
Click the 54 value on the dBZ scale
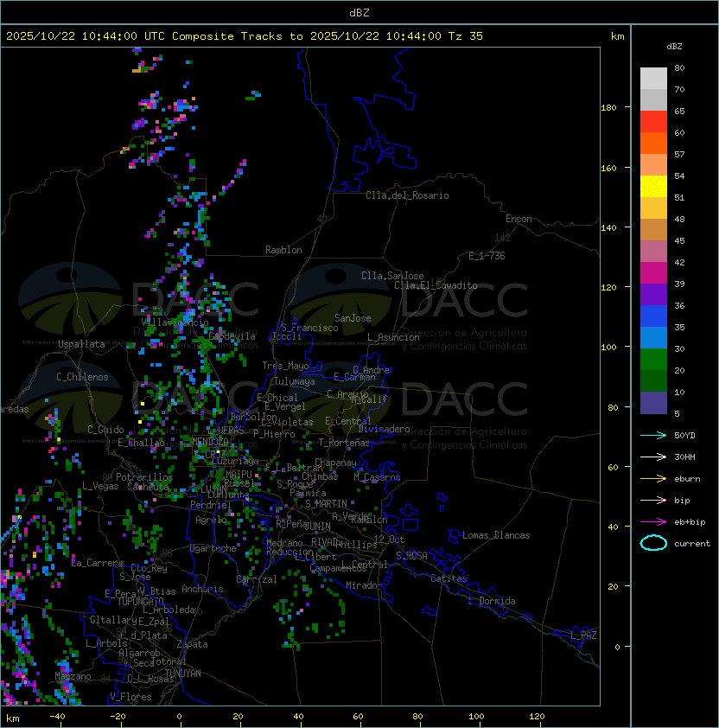[x=679, y=176]
